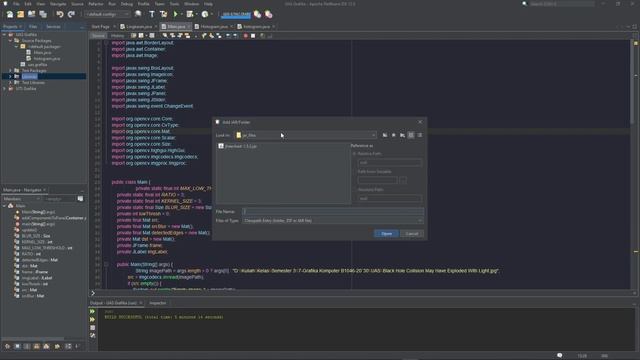The width and height of the screenshot is (640, 360).
Task: Open the configuration dropdown in toolbar
Action: pyautogui.click(x=107, y=14)
